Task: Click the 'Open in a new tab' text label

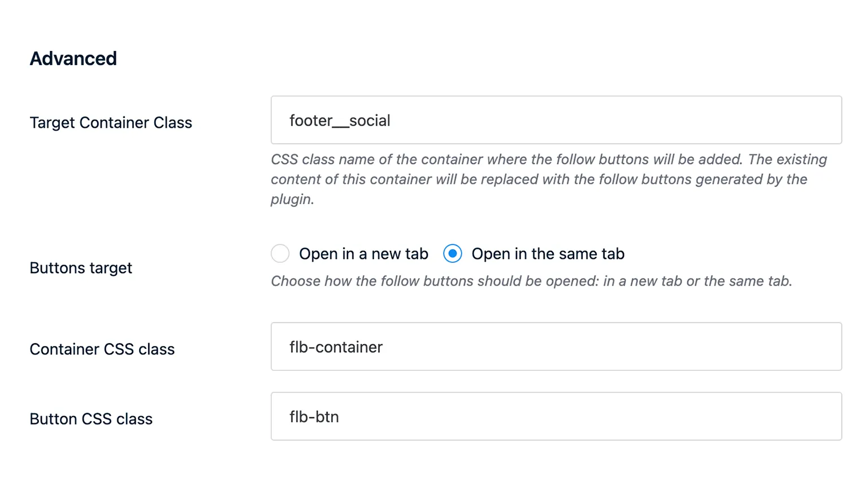Action: coord(363,254)
